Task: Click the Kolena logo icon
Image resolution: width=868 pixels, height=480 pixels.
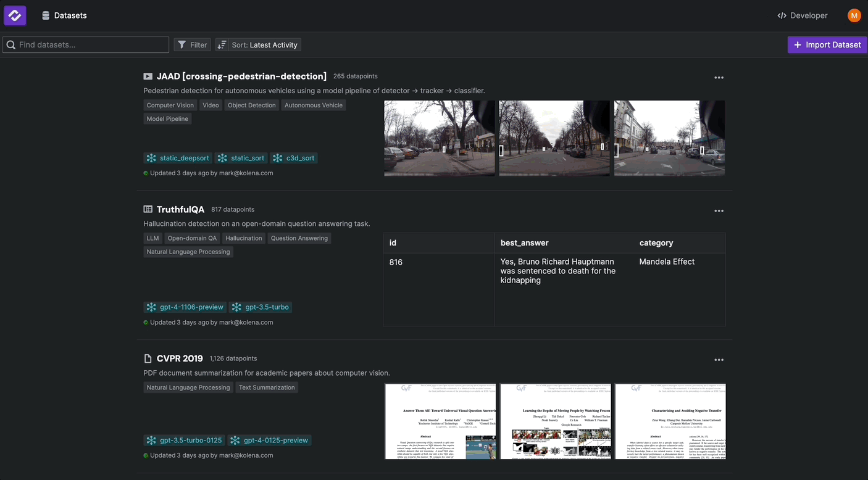Action: [15, 15]
